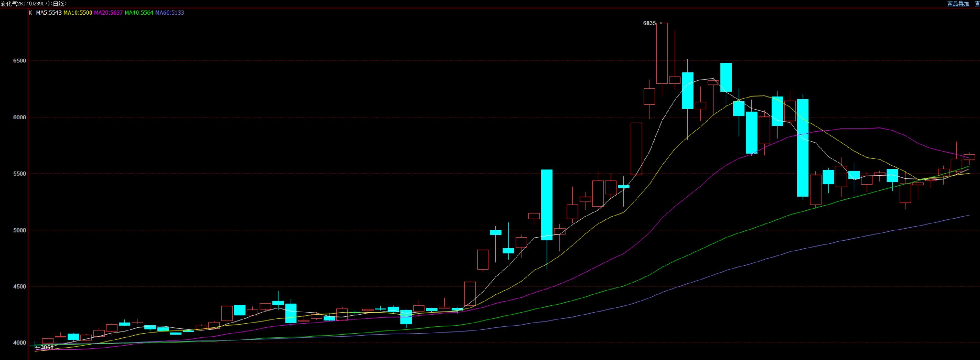Click the 4500 price axis label

tap(20, 287)
